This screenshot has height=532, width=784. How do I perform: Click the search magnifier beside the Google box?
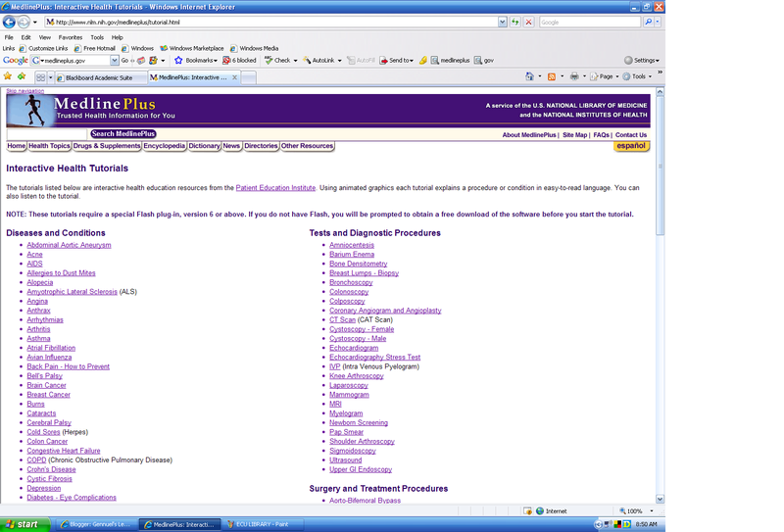(x=648, y=22)
